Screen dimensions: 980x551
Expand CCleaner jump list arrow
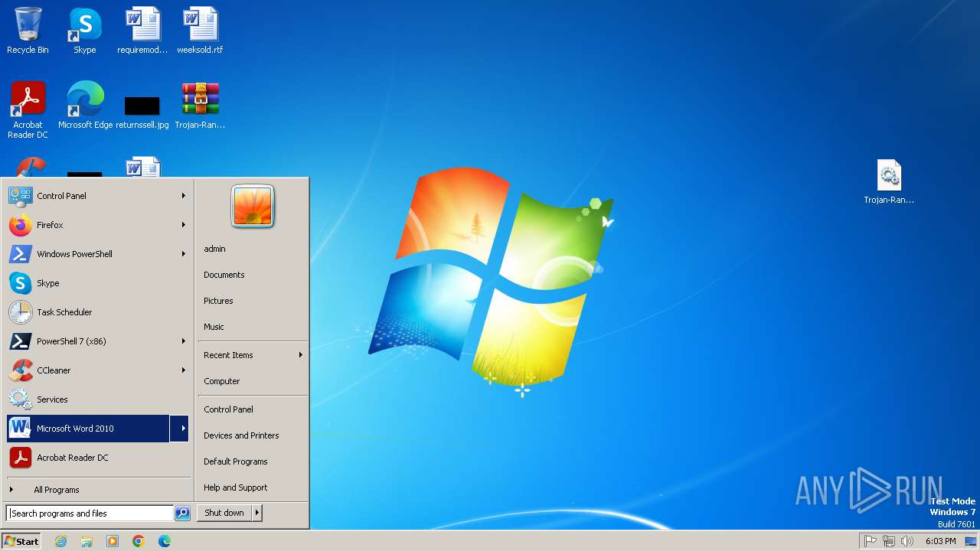pyautogui.click(x=183, y=370)
